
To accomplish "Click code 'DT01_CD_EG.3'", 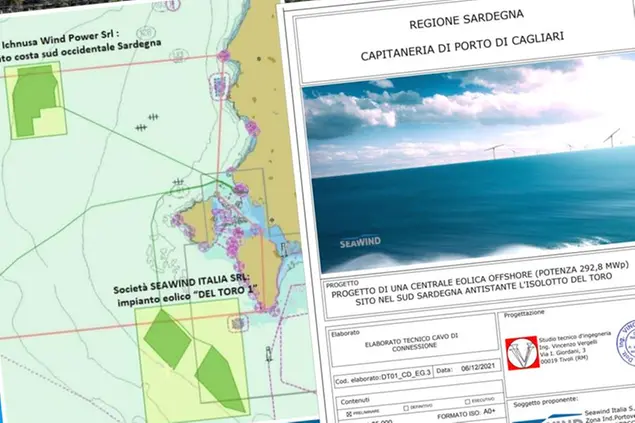I will pos(406,375).
